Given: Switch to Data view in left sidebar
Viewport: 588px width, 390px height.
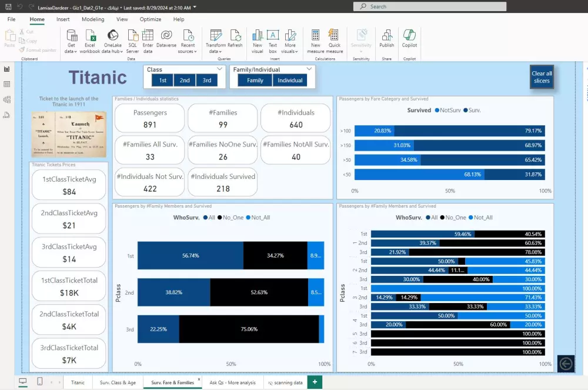Looking at the screenshot, I should pos(8,84).
